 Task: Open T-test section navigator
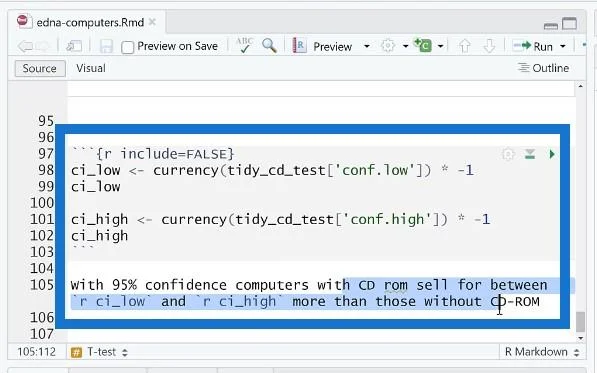point(99,352)
